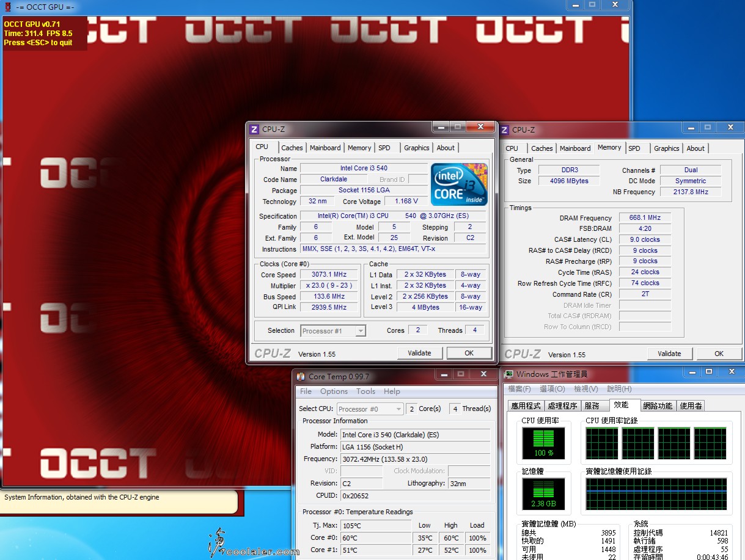Open the SPD tab in front CPU-Z window
Screen dimensions: 745x560
(384, 148)
